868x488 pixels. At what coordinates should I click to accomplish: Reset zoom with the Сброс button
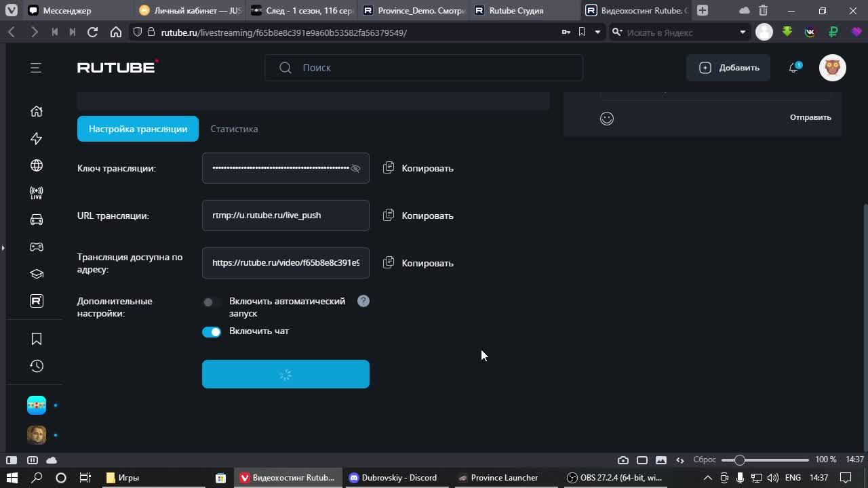pos(705,460)
